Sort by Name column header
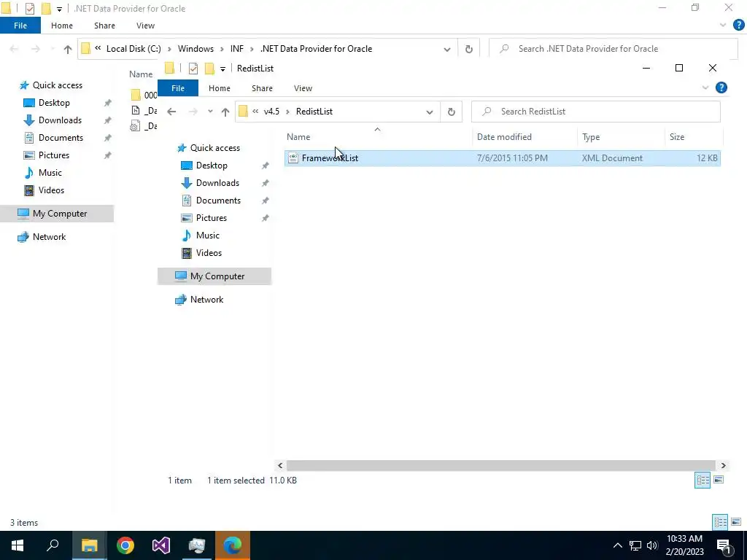The height and width of the screenshot is (560, 747). (298, 136)
